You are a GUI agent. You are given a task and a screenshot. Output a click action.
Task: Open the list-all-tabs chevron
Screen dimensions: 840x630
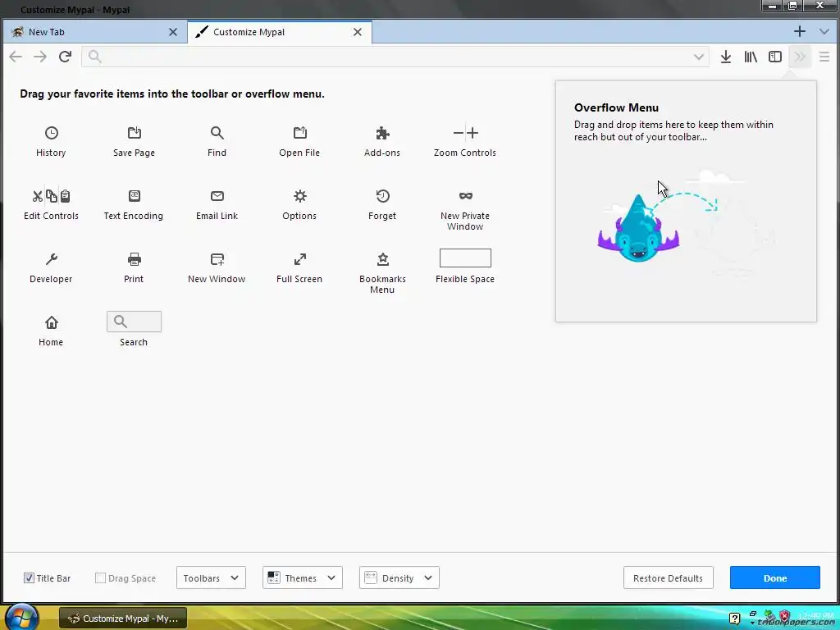(x=824, y=32)
